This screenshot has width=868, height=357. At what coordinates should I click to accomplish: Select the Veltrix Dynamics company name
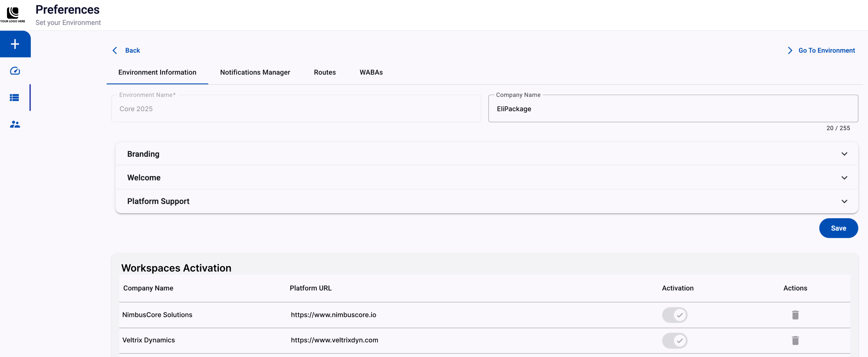point(149,340)
